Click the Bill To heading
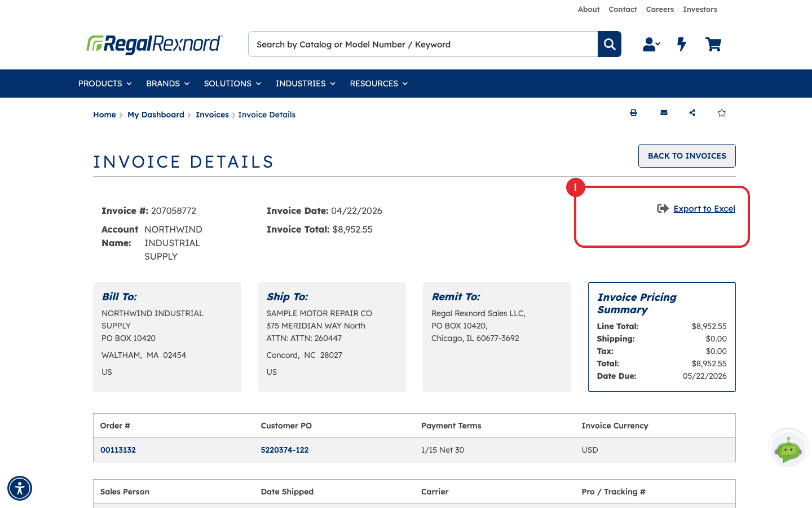 pyautogui.click(x=120, y=297)
